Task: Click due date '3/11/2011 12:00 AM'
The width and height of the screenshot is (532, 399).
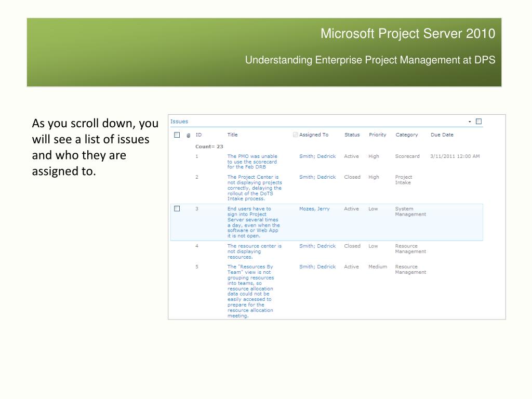Action: click(455, 156)
